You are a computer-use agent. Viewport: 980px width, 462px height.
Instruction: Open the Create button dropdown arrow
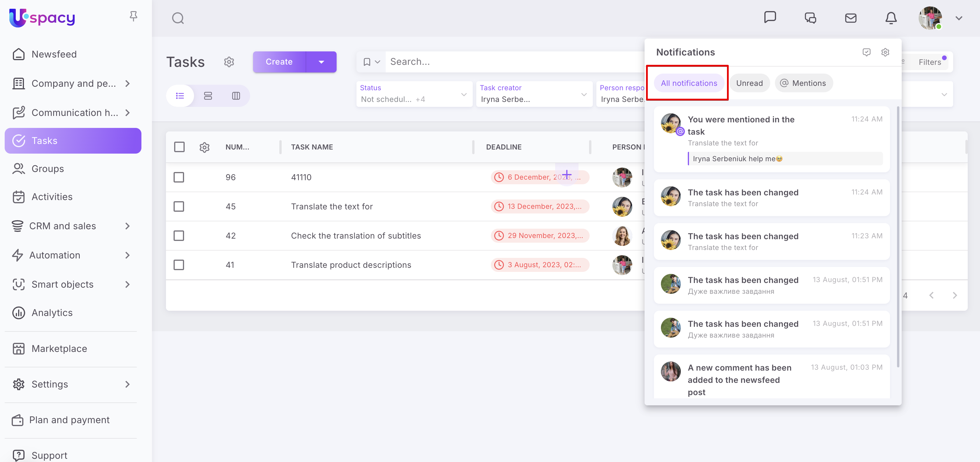pyautogui.click(x=321, y=62)
